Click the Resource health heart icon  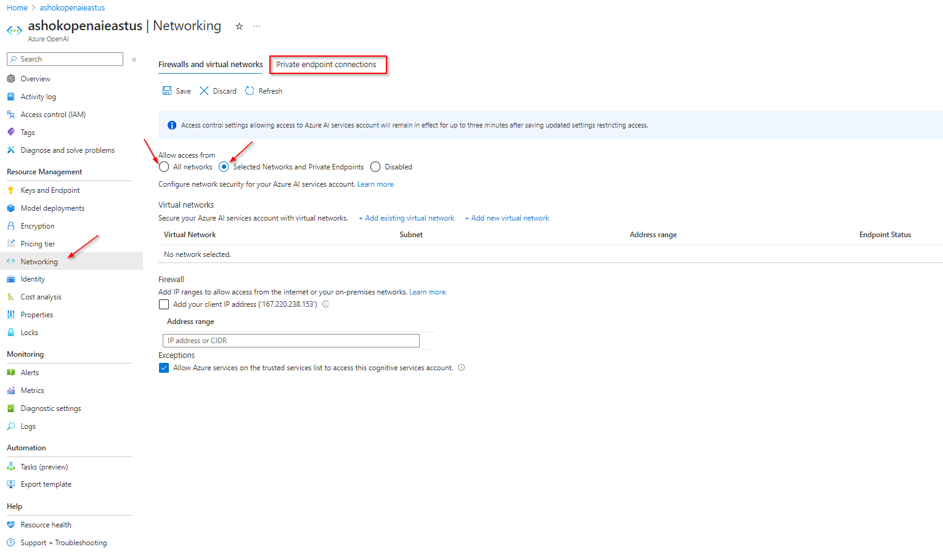coord(10,525)
